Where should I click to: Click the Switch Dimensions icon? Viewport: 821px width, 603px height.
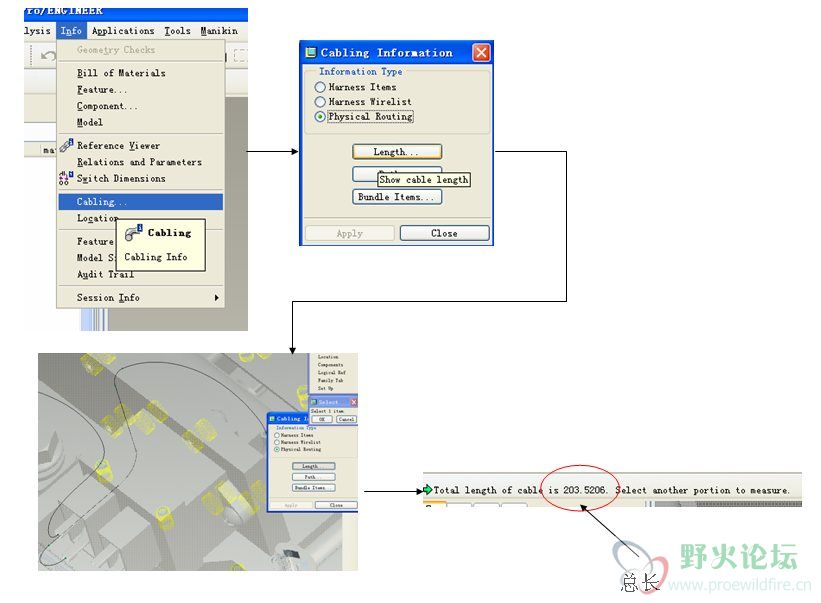click(66, 178)
